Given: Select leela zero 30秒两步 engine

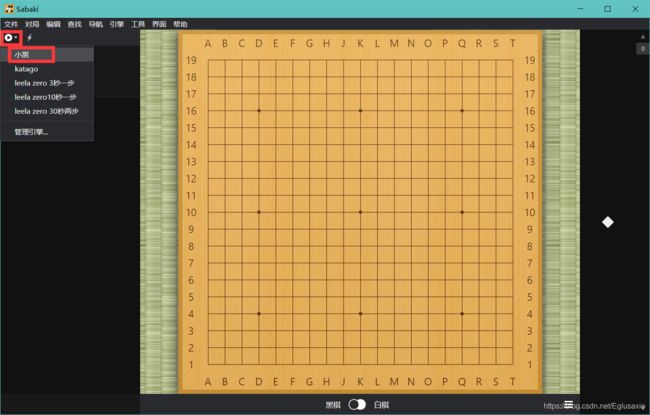Looking at the screenshot, I should [46, 111].
